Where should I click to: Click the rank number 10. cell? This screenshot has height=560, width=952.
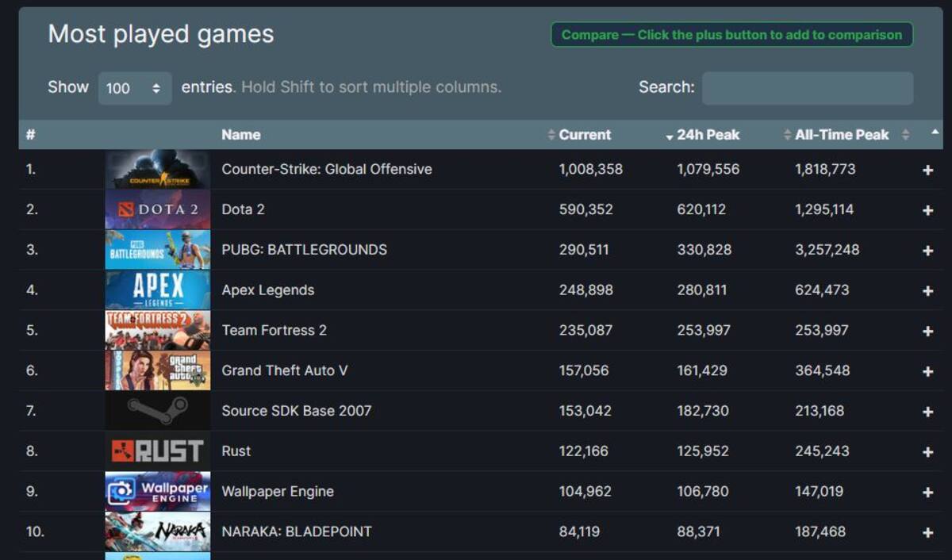pyautogui.click(x=35, y=531)
